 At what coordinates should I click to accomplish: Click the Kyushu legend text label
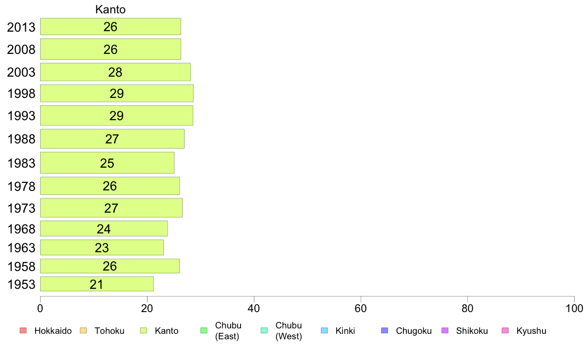[x=531, y=331]
